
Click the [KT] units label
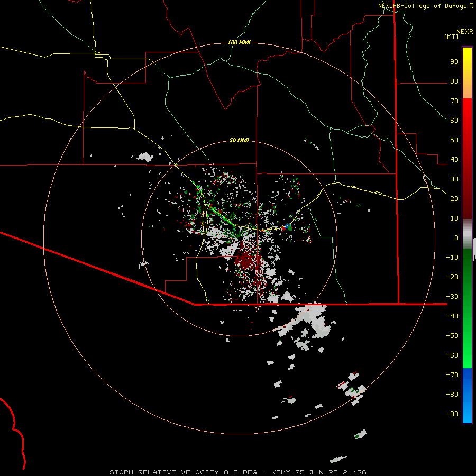click(x=452, y=36)
